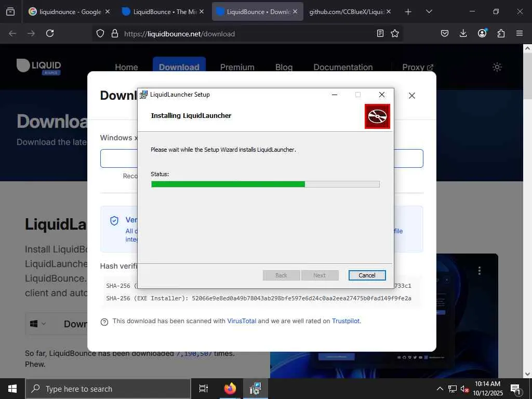This screenshot has height=399, width=532.
Task: Click the installer taskbar icon
Action: click(255, 389)
